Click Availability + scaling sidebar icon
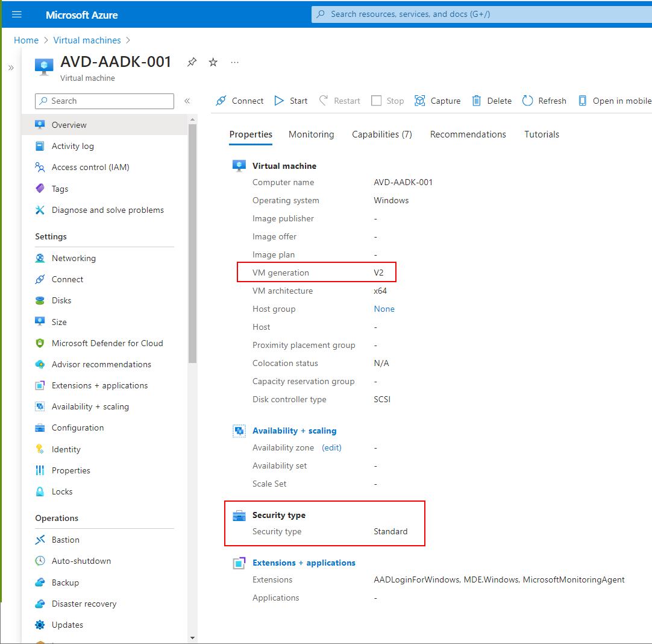Screen dimensions: 652x644 (x=40, y=406)
